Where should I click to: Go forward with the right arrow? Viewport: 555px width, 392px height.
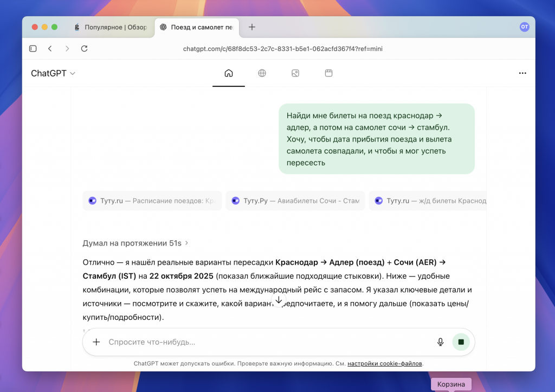click(x=67, y=48)
